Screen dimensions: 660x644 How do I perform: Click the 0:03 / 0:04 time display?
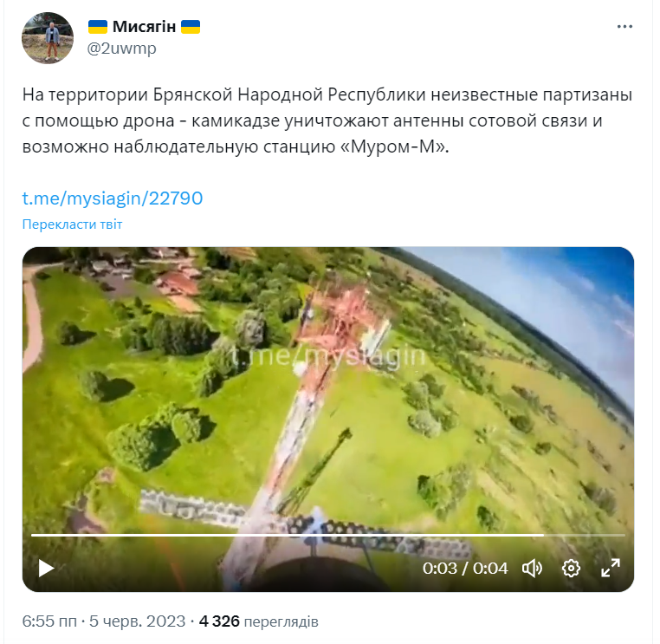point(465,569)
